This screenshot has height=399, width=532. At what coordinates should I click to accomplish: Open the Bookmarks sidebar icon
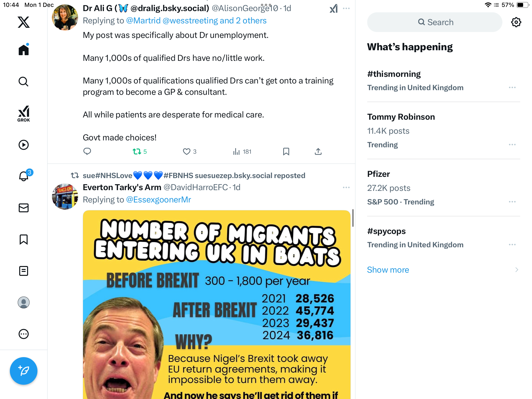(24, 239)
